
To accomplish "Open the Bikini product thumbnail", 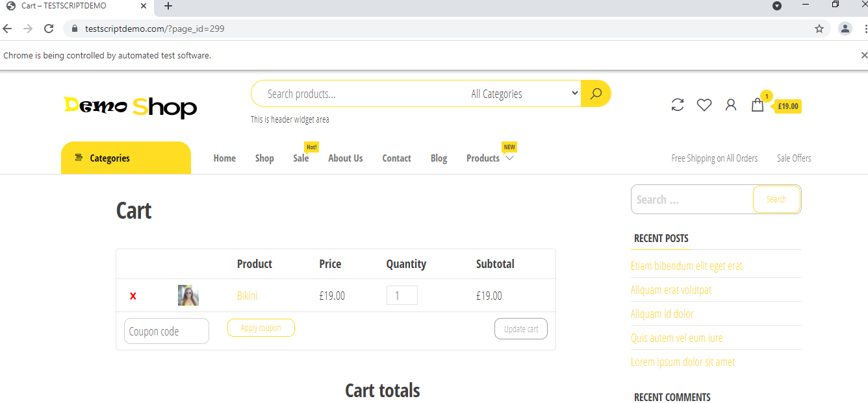I will pyautogui.click(x=188, y=295).
